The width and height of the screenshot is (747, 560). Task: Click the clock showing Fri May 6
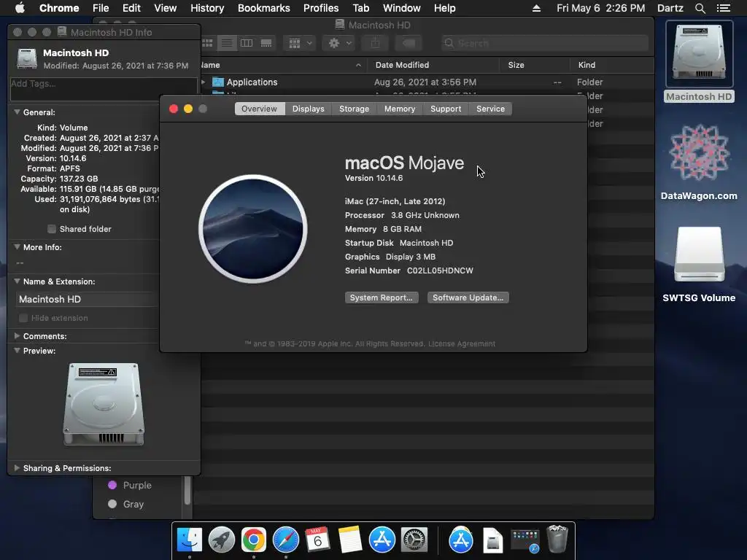(601, 8)
